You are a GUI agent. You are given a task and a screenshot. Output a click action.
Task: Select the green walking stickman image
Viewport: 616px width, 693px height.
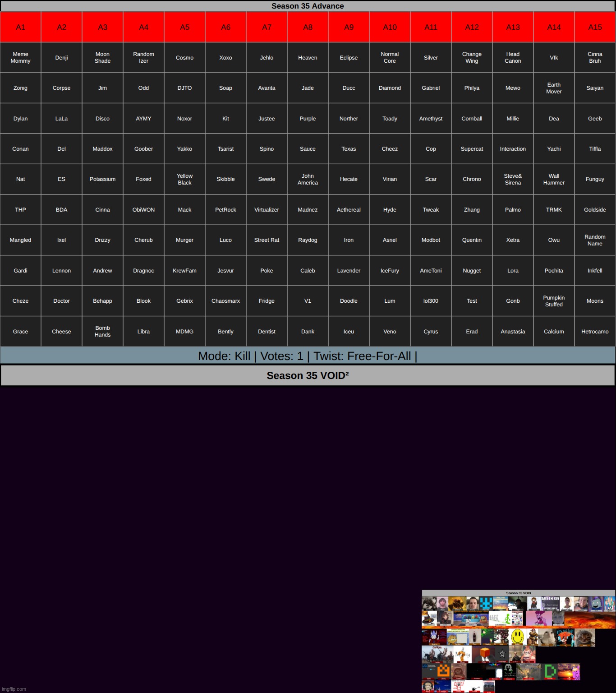[507, 619]
